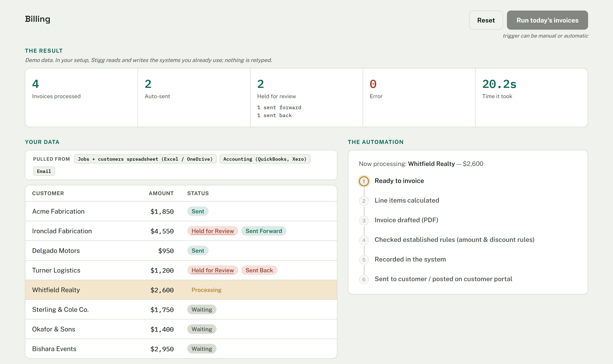Click Sent Forward badge for Ironclad Fabrication
The width and height of the screenshot is (613, 364).
click(x=264, y=231)
